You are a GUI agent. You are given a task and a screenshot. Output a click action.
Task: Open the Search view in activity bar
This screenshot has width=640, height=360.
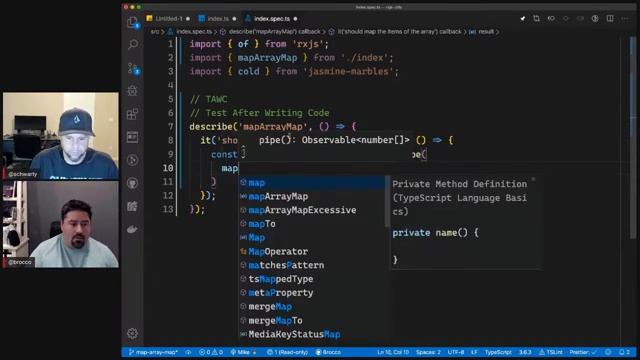coord(133,44)
